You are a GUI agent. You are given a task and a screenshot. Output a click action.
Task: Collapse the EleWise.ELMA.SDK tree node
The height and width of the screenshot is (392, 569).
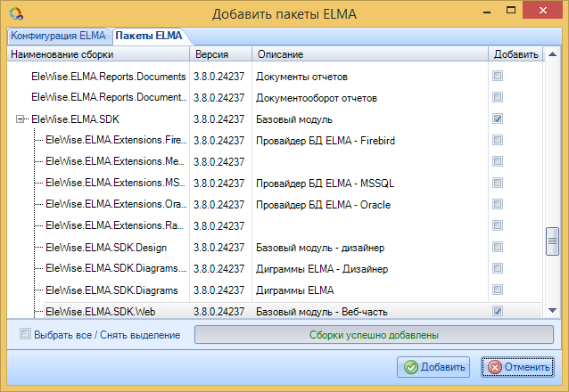coord(21,118)
